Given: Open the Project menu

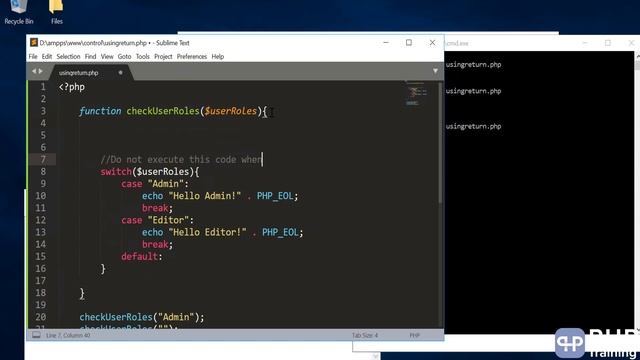Looking at the screenshot, I should click(163, 56).
